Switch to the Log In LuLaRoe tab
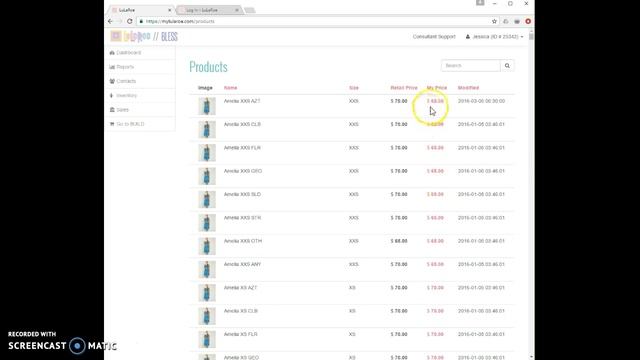640x360 pixels. [208, 10]
